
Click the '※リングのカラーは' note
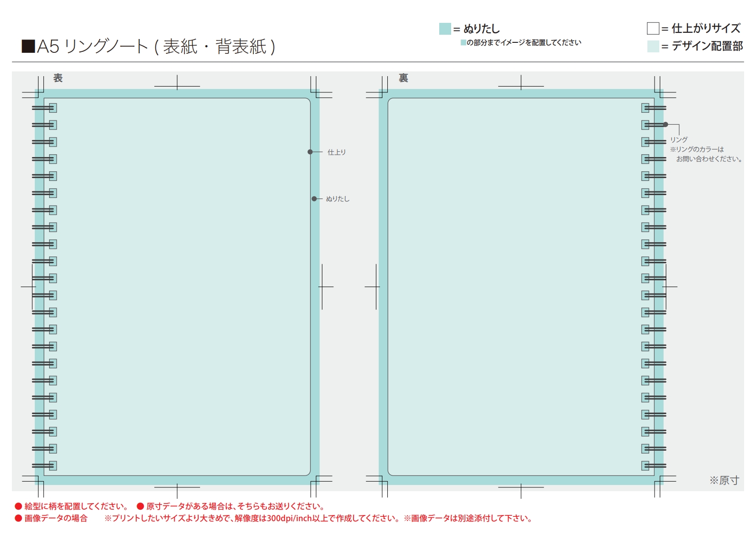pyautogui.click(x=697, y=149)
